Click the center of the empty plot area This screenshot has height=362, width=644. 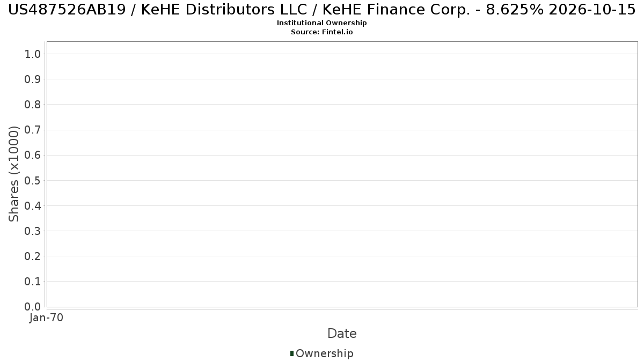click(x=342, y=174)
